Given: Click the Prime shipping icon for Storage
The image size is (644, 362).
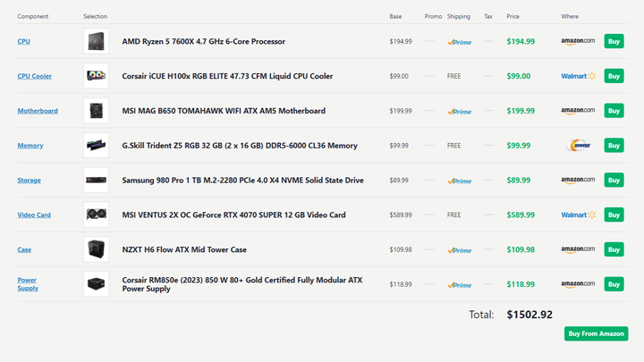Looking at the screenshot, I should [x=459, y=181].
